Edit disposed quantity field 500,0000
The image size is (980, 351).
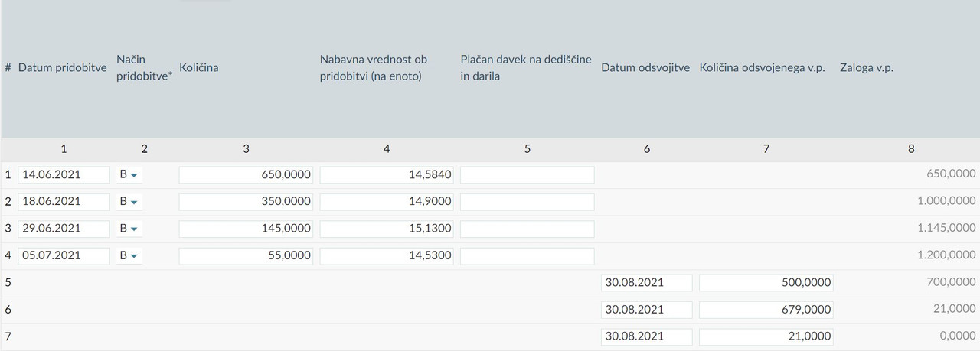click(766, 283)
